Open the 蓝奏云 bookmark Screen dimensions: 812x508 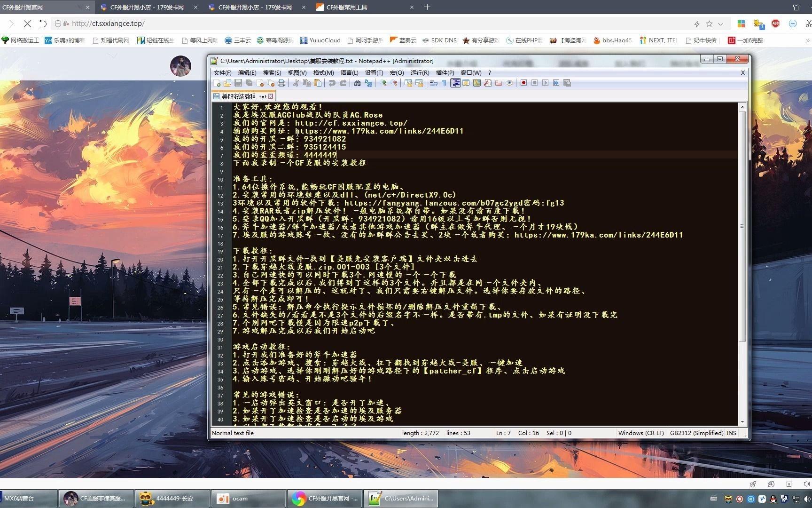(x=403, y=40)
